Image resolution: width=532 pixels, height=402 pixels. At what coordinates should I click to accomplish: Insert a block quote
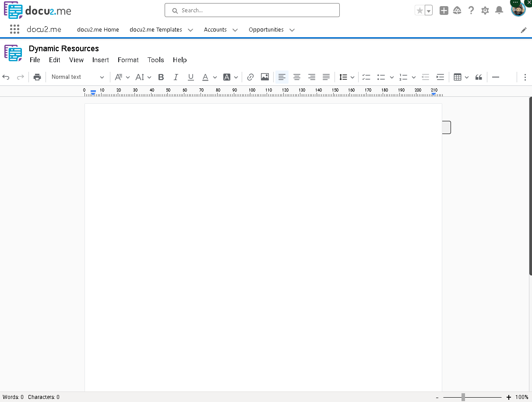[x=479, y=77]
